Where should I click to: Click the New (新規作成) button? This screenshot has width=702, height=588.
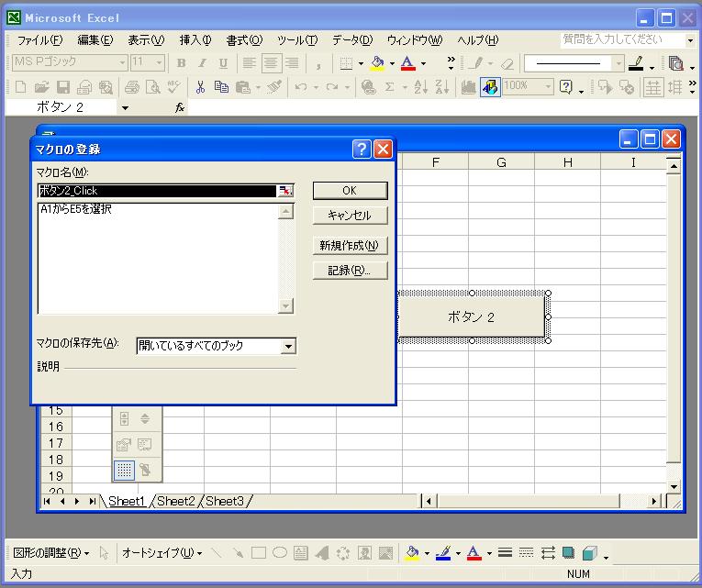click(350, 245)
